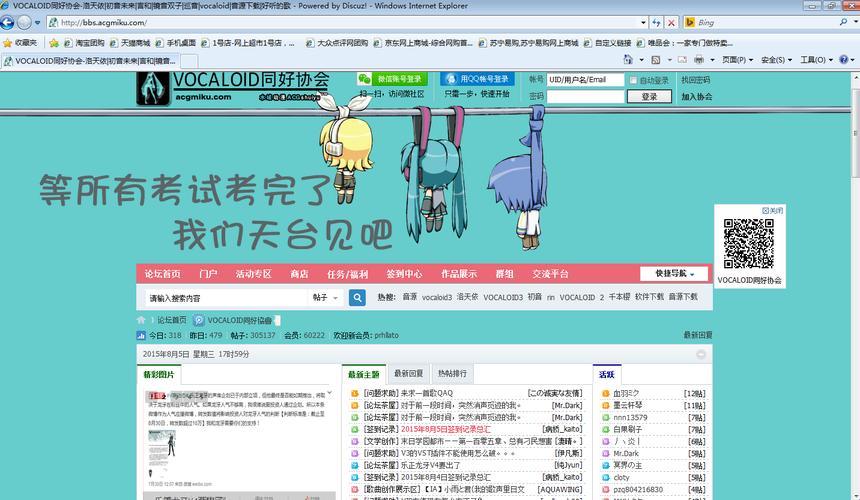Click the IE Home icon
The image size is (860, 500).
point(628,60)
